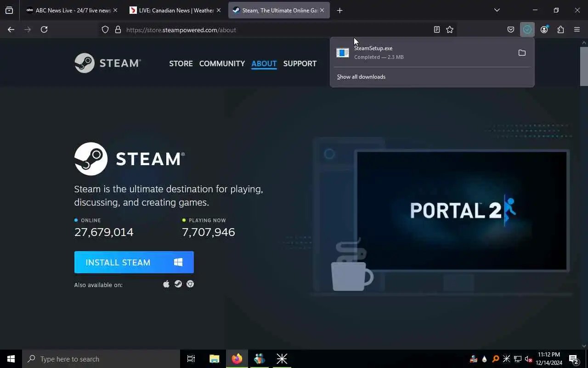Open the Firefox View icon
Viewport: 588px width, 368px height.
pyautogui.click(x=9, y=10)
